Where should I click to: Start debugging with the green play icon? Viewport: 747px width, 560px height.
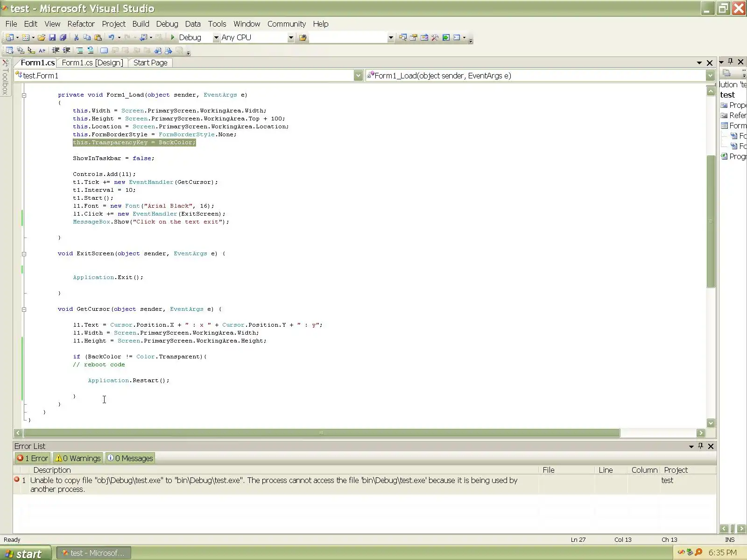pyautogui.click(x=173, y=38)
